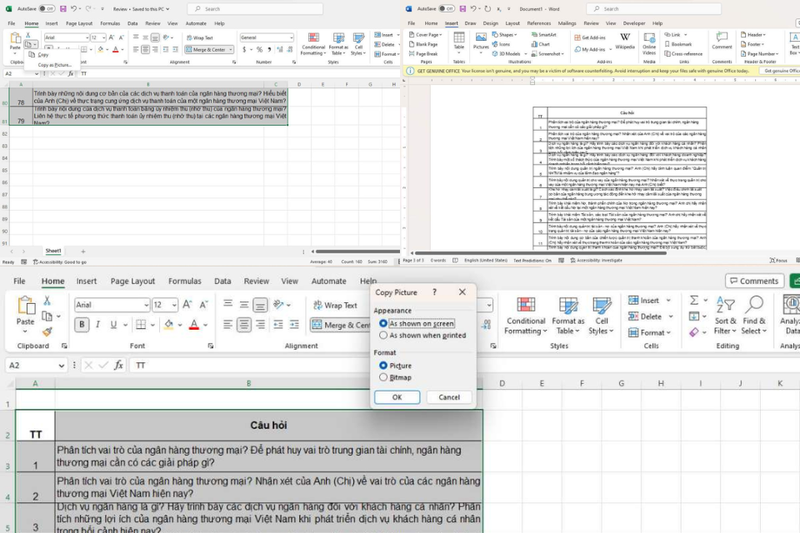800x533 pixels.
Task: Open the Formulas tab in bottom Excel
Action: click(185, 281)
